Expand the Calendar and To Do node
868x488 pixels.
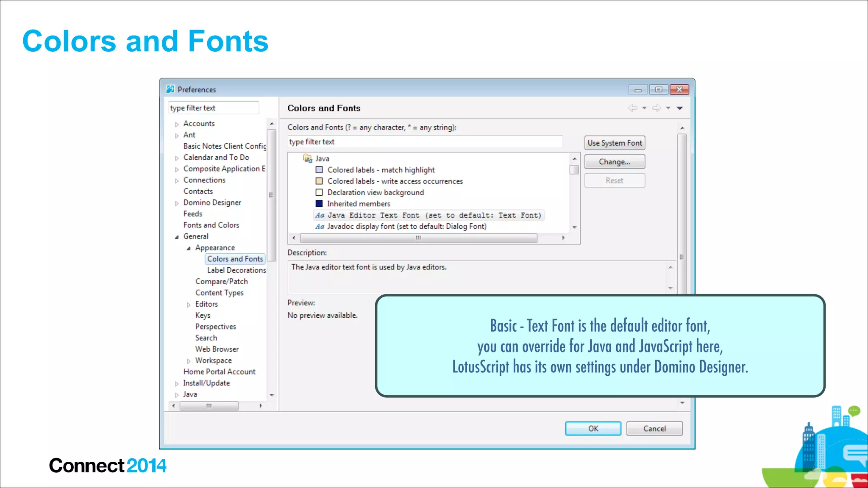[x=177, y=158]
